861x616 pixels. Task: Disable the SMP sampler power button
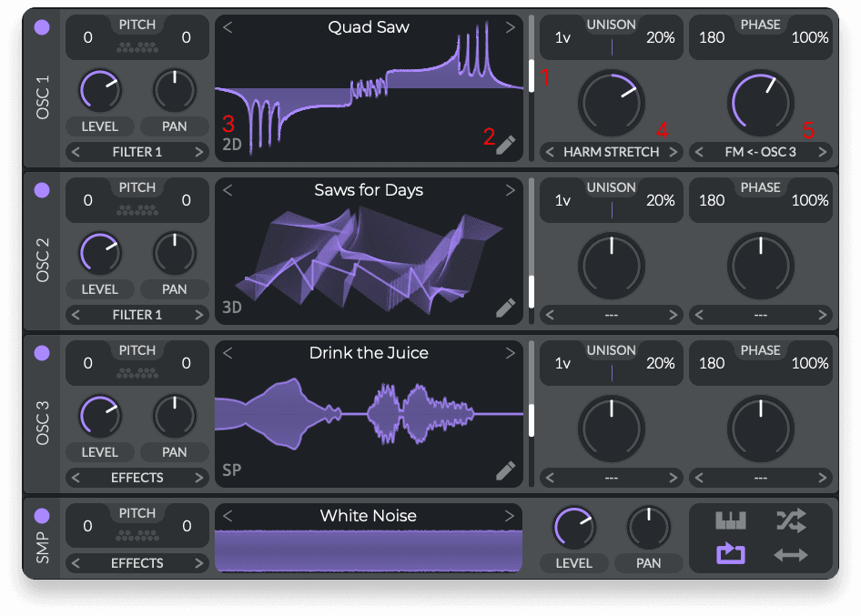[41, 515]
